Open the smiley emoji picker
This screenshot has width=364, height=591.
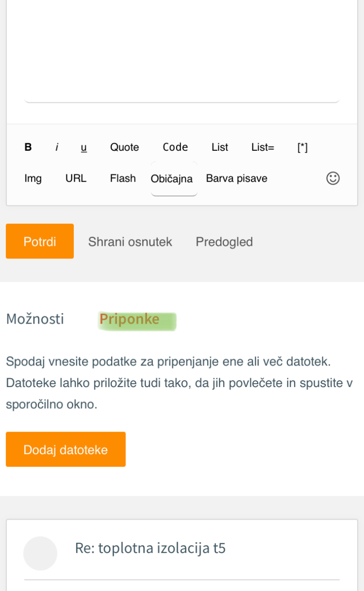pos(333,178)
